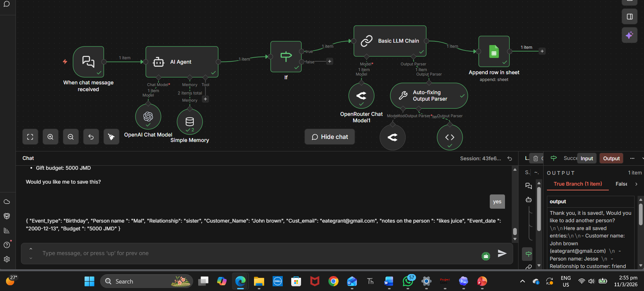Image resolution: width=644 pixels, height=291 pixels.
Task: Show previous chat message with up chevron
Action: click(31, 249)
